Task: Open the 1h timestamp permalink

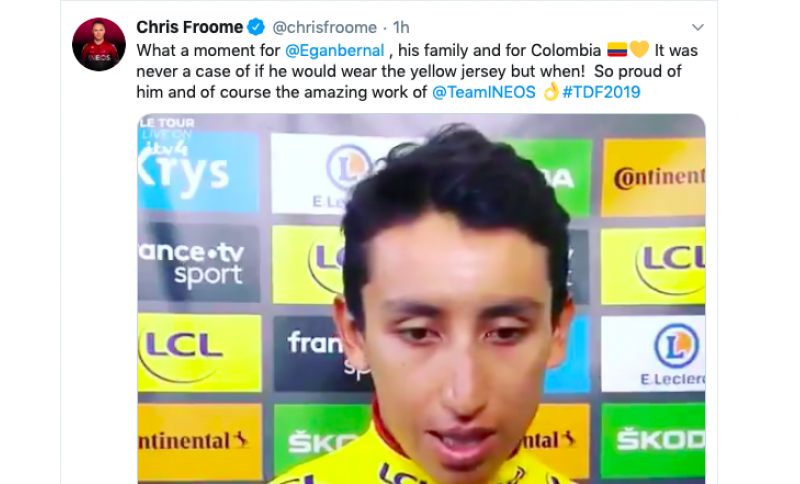Action: (401, 27)
